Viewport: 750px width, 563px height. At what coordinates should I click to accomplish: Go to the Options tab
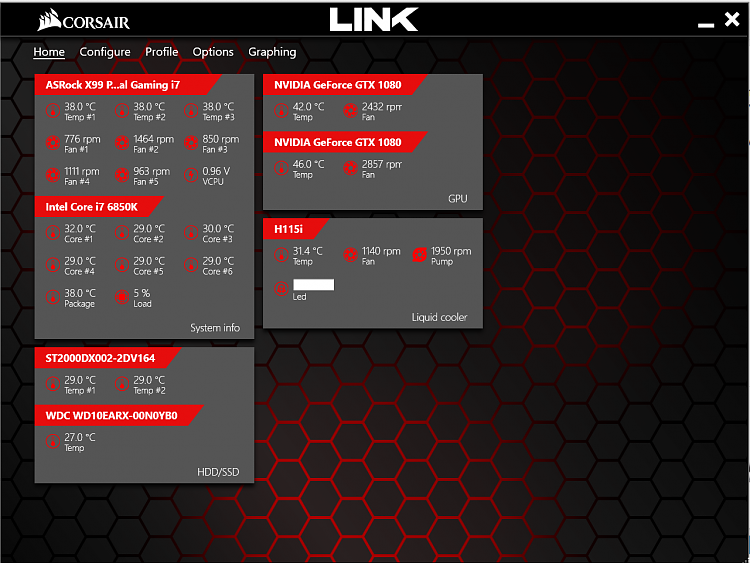pyautogui.click(x=213, y=52)
